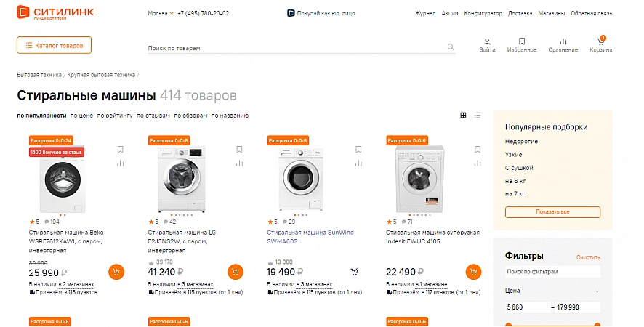Sort products by по цене
Viewport: 644px width, 327px height.
81,116
